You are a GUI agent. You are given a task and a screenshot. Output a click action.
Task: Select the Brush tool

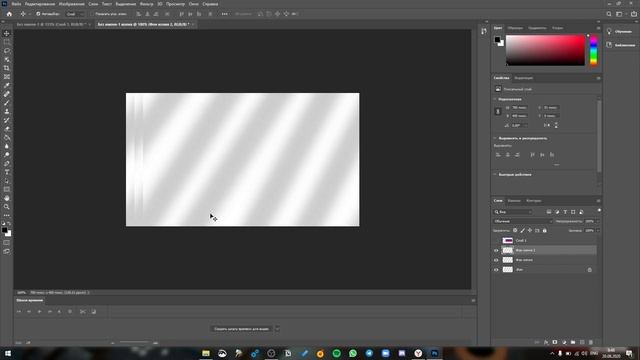[x=7, y=103]
